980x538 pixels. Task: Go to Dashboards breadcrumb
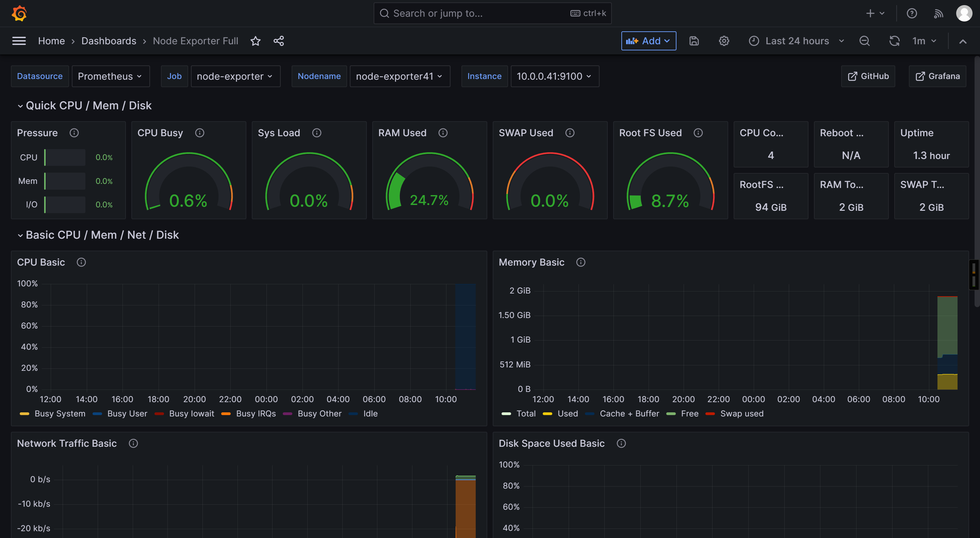tap(109, 41)
